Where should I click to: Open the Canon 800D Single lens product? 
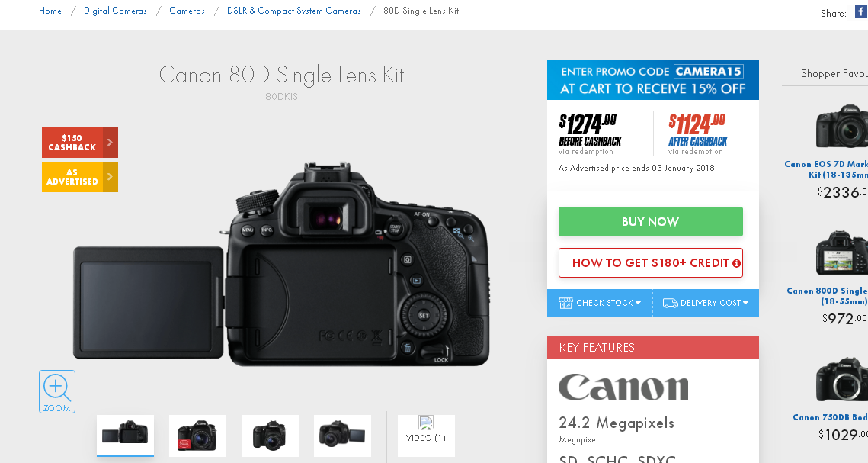(x=827, y=296)
